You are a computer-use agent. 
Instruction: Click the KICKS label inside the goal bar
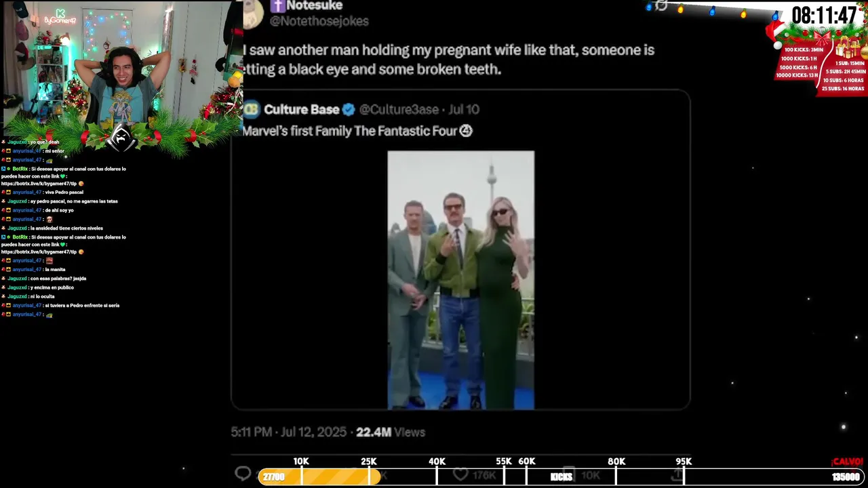click(x=561, y=477)
